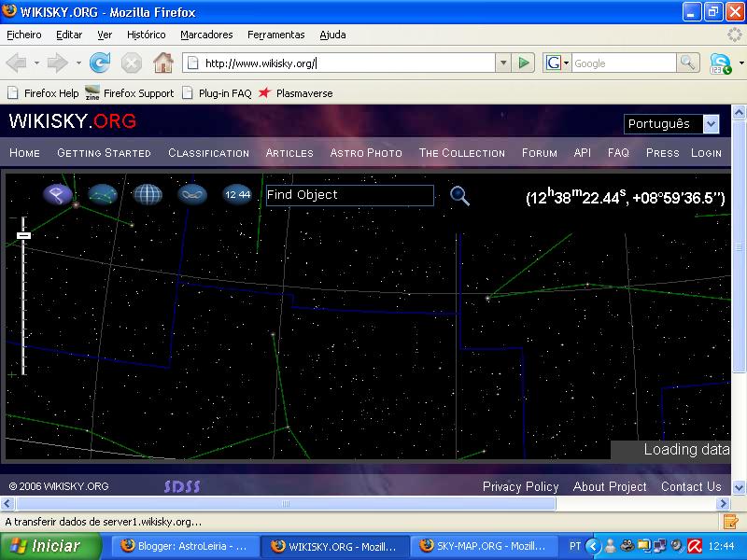Click the red K tray icon
The image size is (747, 560).
pyautogui.click(x=695, y=546)
